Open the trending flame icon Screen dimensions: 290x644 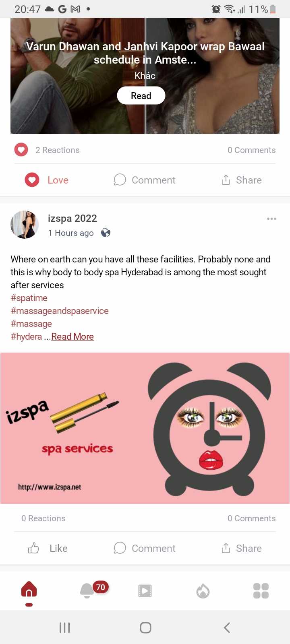[x=203, y=591]
